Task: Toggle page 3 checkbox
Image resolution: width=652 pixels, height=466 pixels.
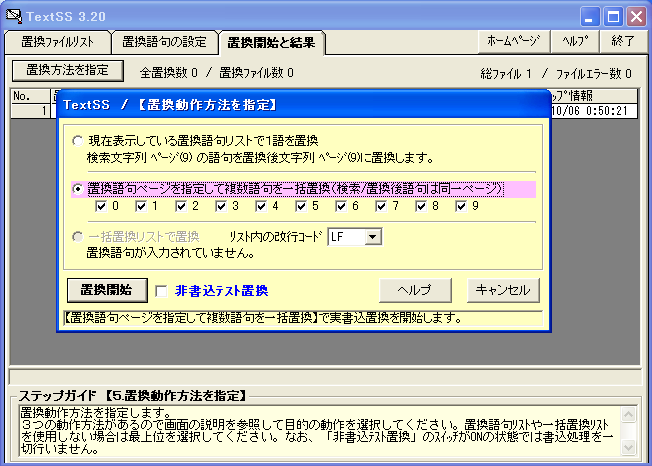Action: coord(221,206)
